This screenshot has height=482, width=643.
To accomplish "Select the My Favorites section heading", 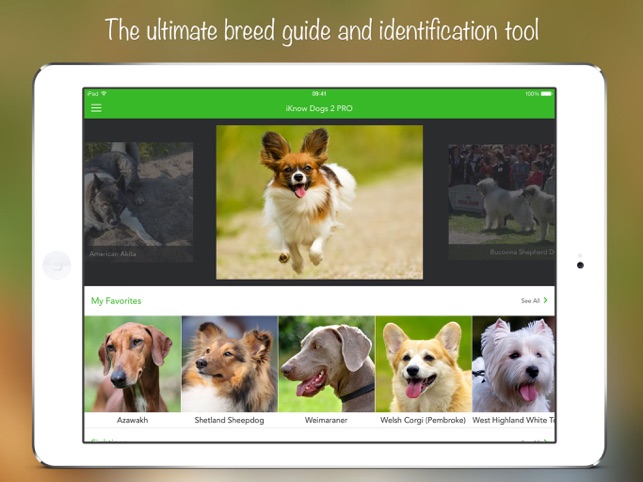I will [x=116, y=300].
